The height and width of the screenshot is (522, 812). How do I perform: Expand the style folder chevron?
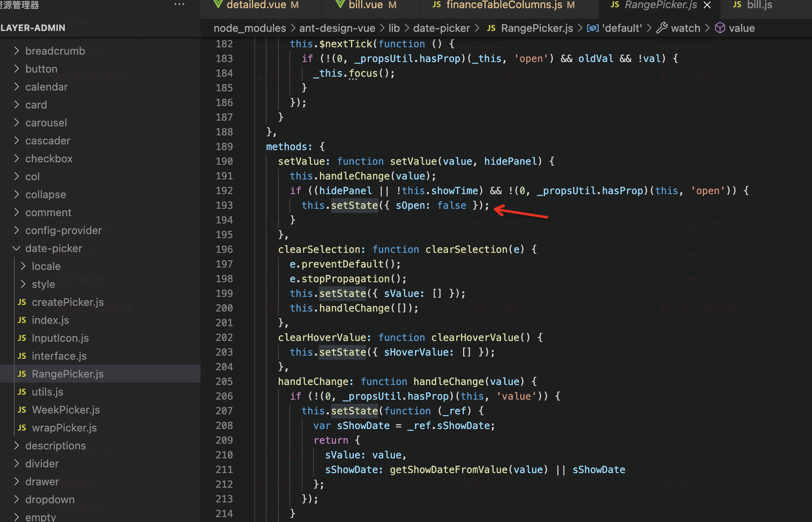[23, 284]
